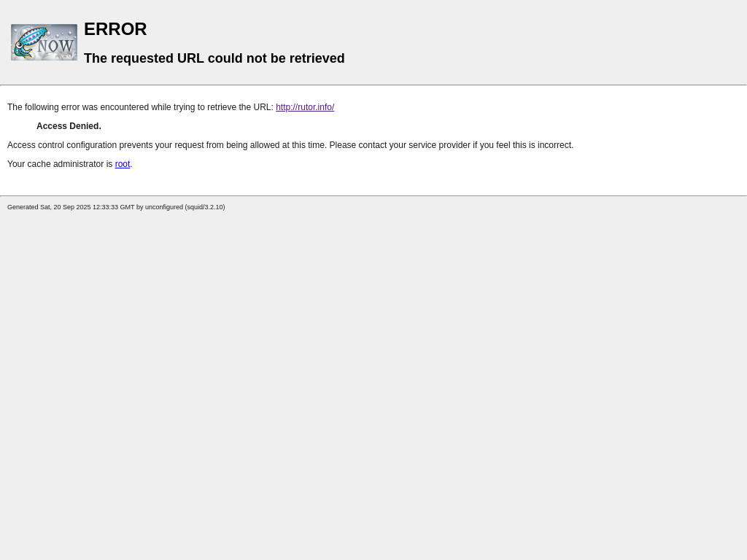Screen dimensions: 747x560
Task: Click the horizontal divider above the footer
Action: (373, 195)
